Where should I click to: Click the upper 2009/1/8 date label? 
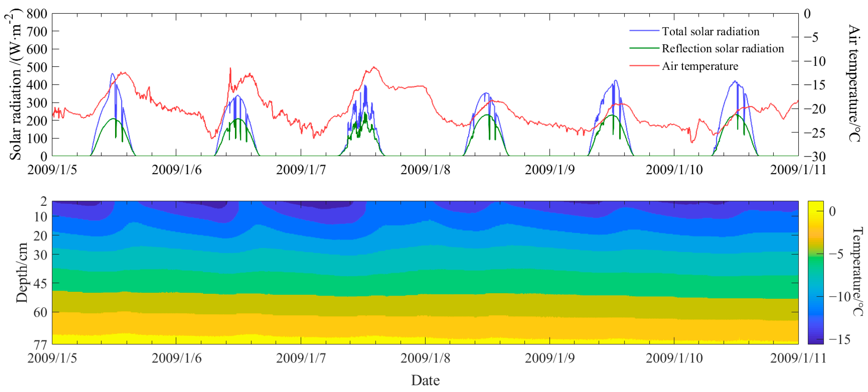(x=425, y=169)
